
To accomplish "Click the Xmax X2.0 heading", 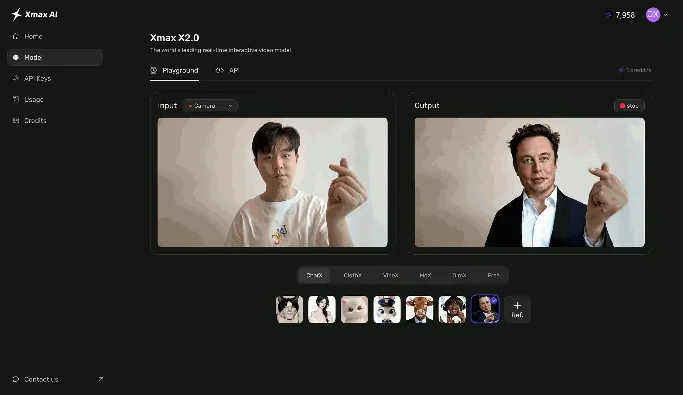I will coord(175,38).
